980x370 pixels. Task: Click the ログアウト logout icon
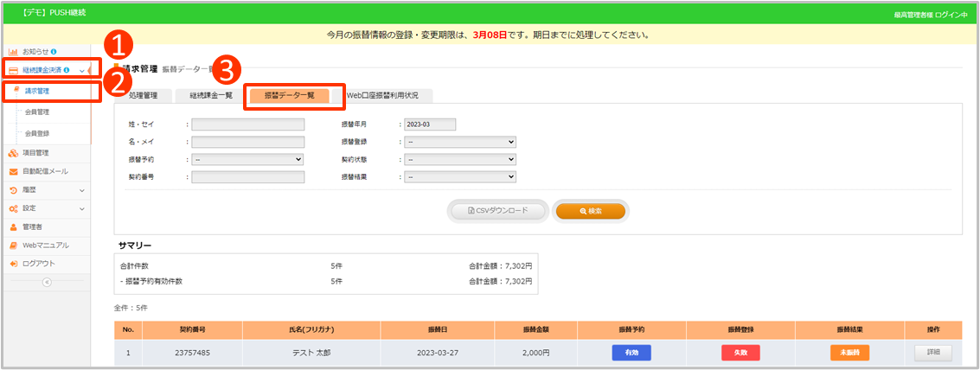(x=14, y=263)
